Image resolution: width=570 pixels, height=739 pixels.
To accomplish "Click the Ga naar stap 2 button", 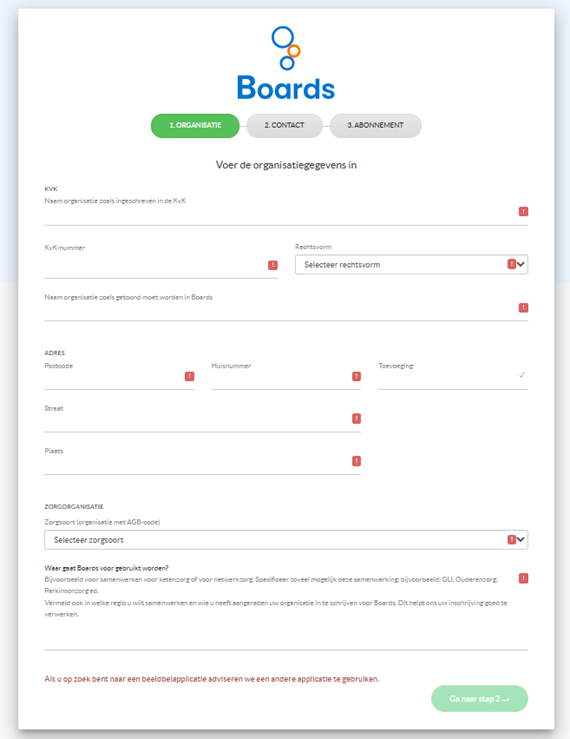I will 479,698.
